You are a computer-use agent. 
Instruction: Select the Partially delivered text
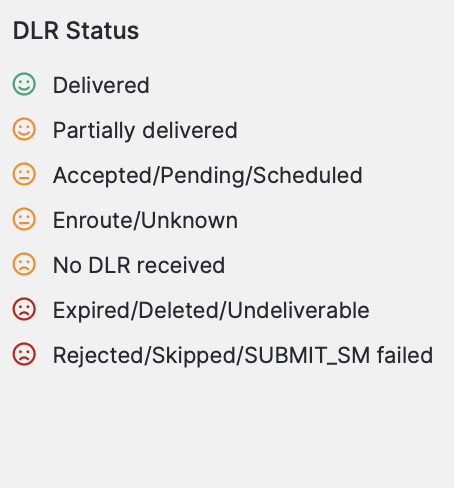click(145, 131)
